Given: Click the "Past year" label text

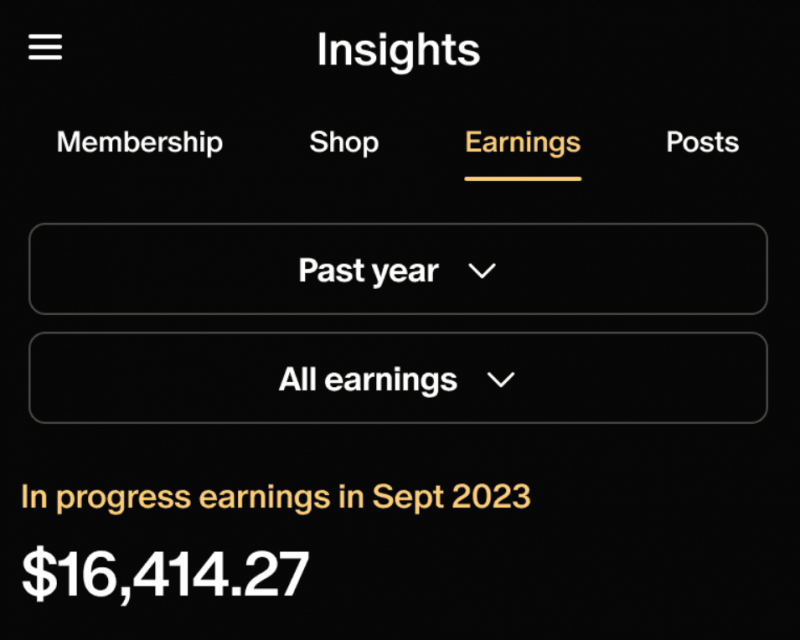Looking at the screenshot, I should click(368, 271).
